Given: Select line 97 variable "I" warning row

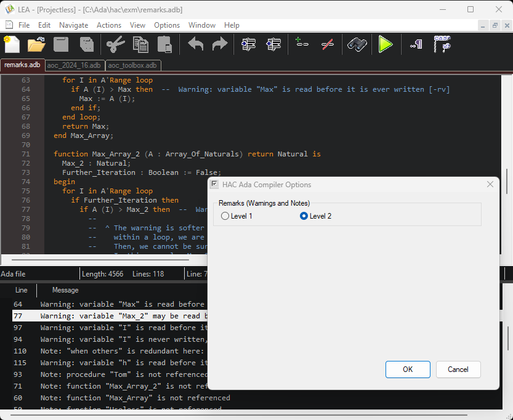Looking at the screenshot, I should (110, 328).
